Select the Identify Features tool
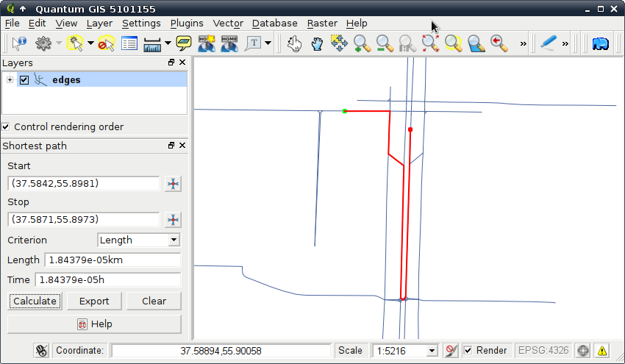Viewport: 625px width, 364px height. (x=18, y=43)
